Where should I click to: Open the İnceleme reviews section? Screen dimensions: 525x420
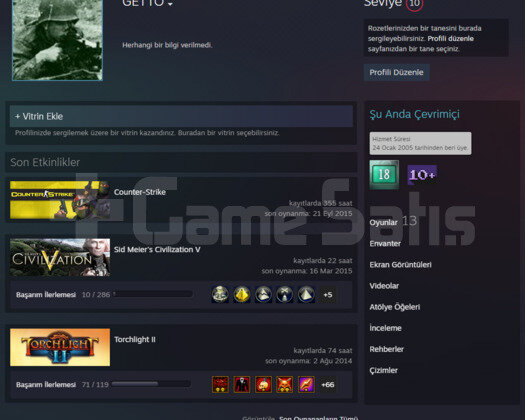[x=385, y=328]
